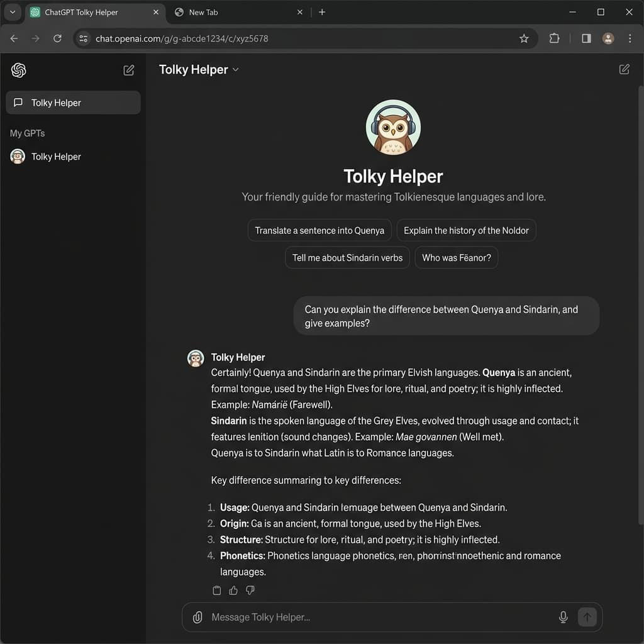Bookmark this page with star icon
This screenshot has width=644, height=644.
(x=524, y=38)
